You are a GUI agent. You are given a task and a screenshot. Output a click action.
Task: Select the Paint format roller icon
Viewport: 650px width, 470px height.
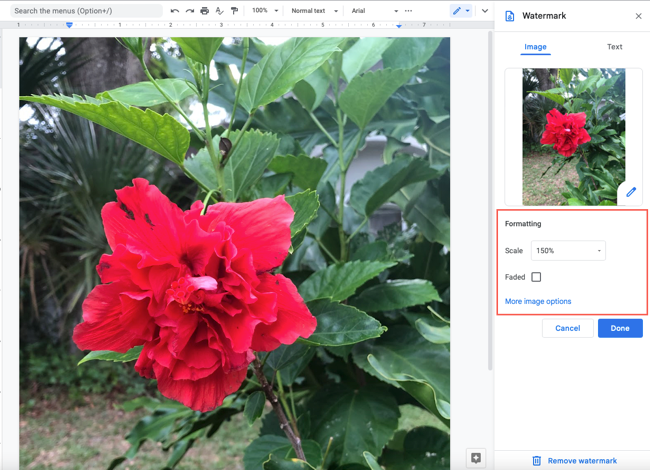234,11
